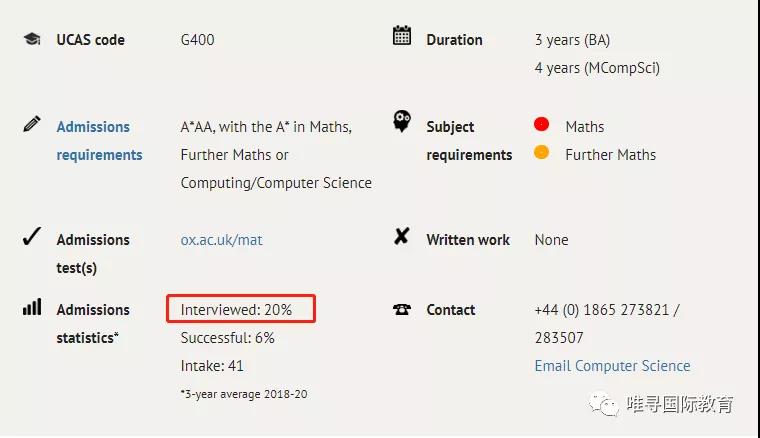Click the highlighted Interviewed: 20% statistic
The width and height of the screenshot is (760, 438).
[241, 309]
